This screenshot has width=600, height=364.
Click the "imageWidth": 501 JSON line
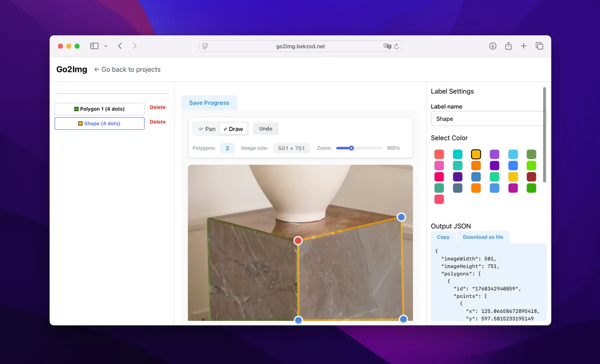(469, 259)
